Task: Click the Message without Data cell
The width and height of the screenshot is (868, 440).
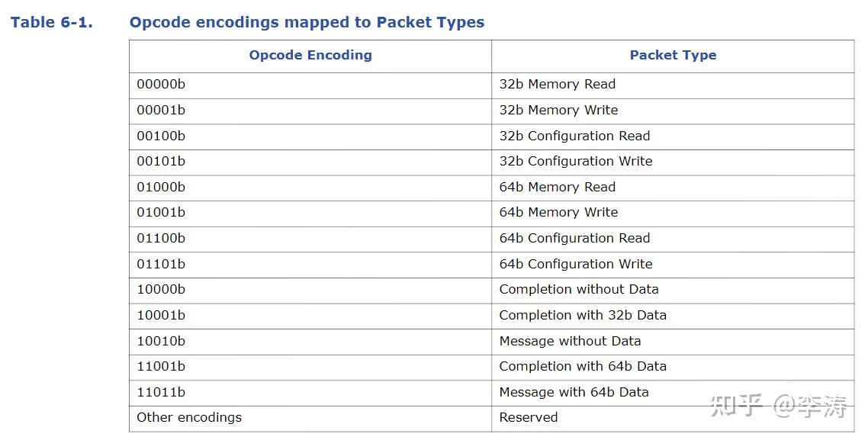Action: click(x=570, y=341)
